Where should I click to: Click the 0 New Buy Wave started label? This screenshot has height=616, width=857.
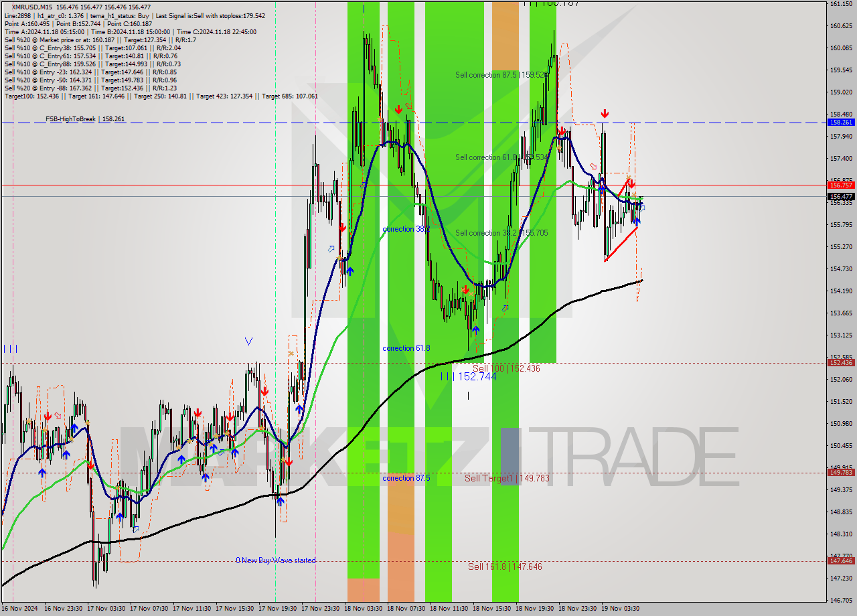[x=275, y=560]
